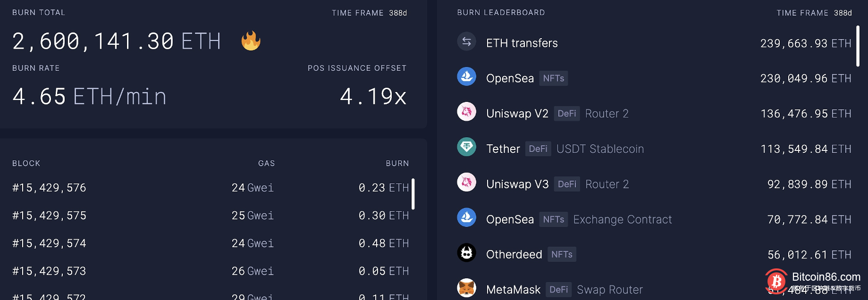Click the Otherdeed skull icon

pos(466,253)
